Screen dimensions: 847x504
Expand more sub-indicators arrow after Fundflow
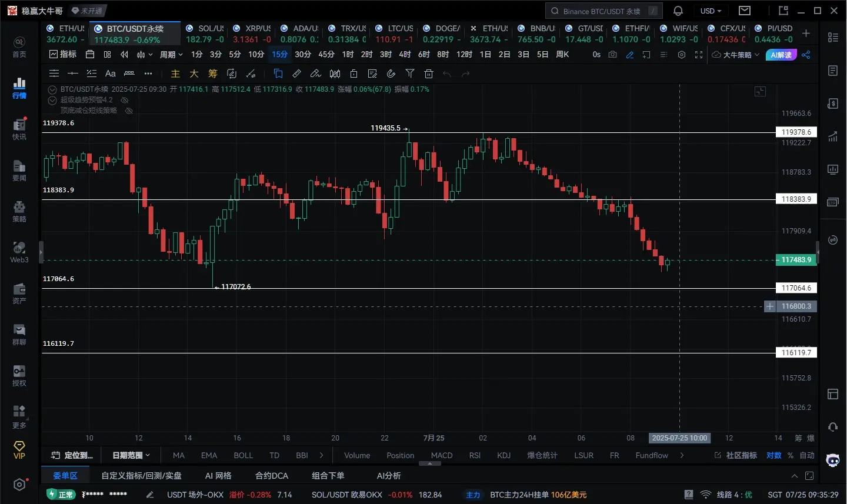(x=682, y=455)
